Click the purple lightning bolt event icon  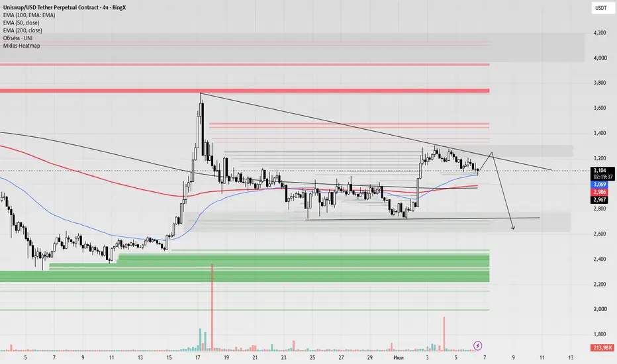[477, 346]
